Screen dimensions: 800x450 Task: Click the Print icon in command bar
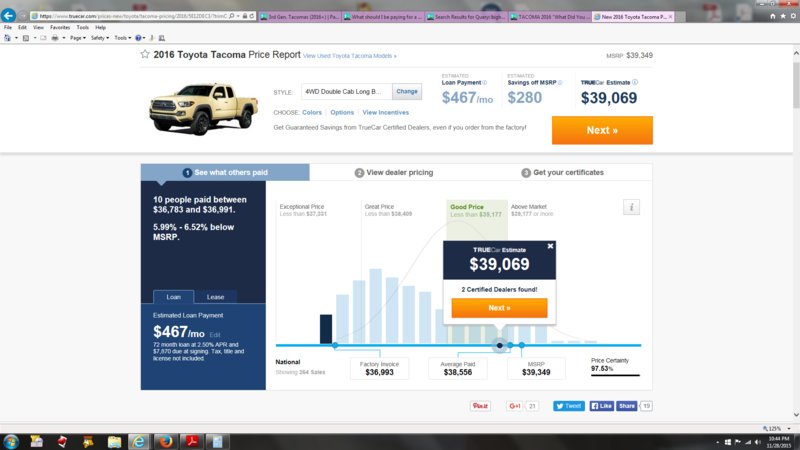pos(55,38)
